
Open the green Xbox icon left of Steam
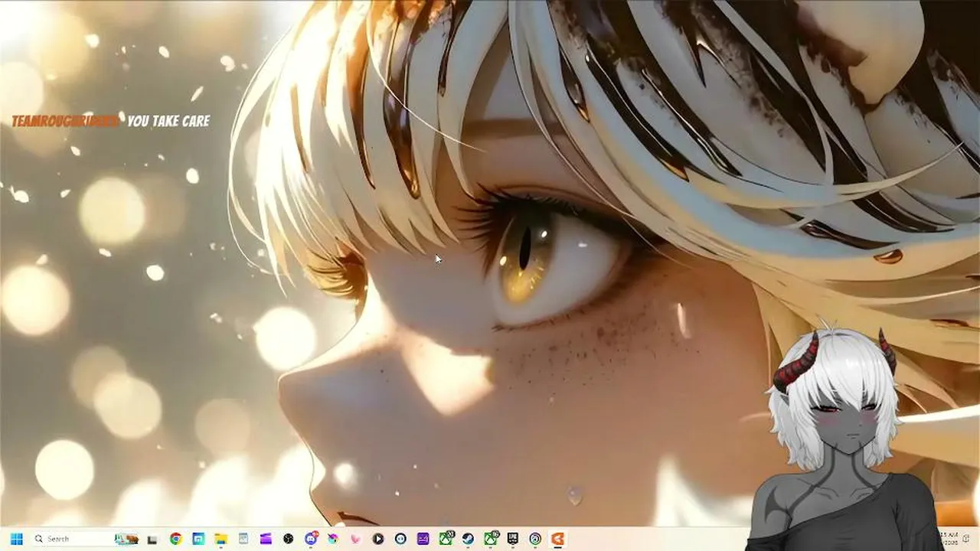click(x=446, y=539)
